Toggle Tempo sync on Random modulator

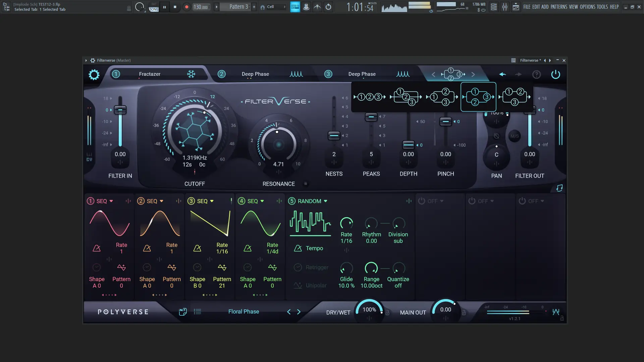298,248
